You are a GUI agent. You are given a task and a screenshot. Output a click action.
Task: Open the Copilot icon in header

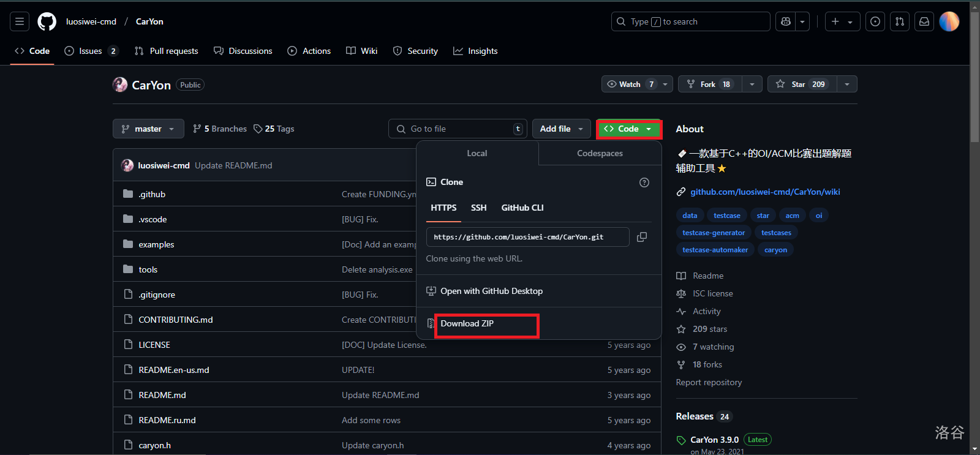pos(786,21)
